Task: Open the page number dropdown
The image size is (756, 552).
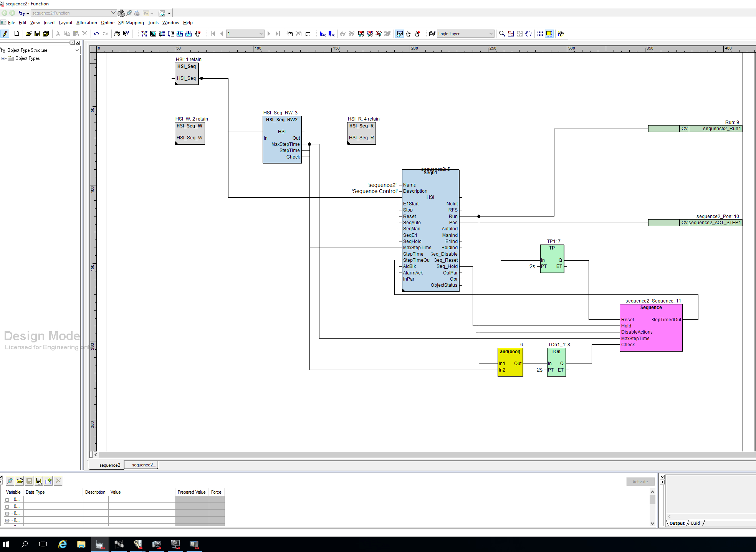Action: [261, 34]
